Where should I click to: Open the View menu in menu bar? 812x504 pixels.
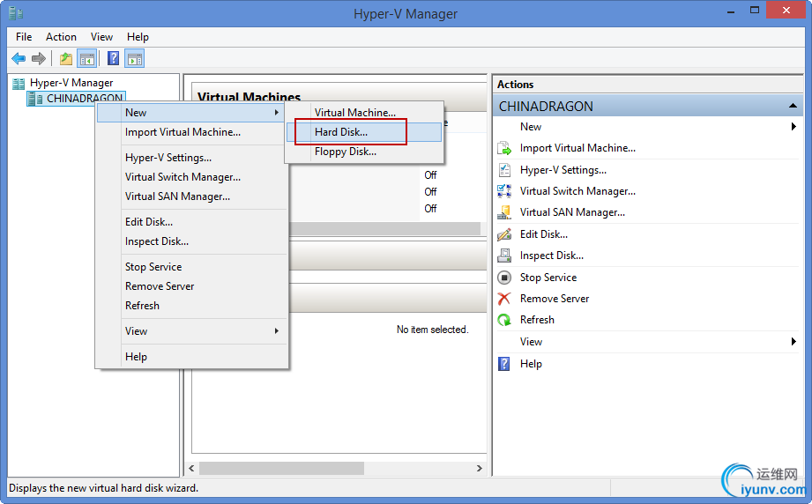tap(101, 37)
